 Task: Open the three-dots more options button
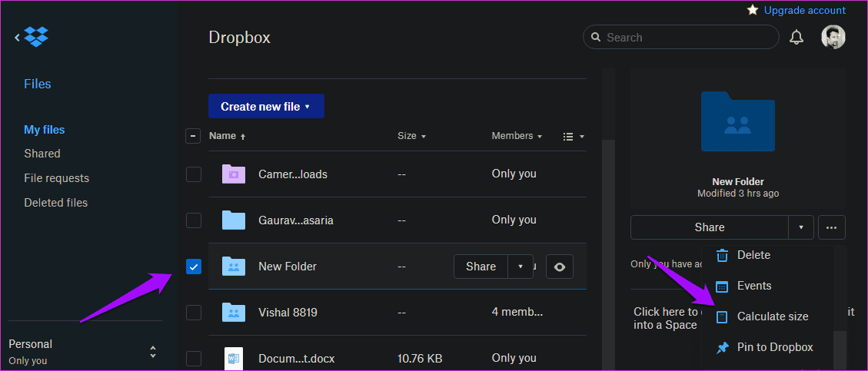coord(831,227)
